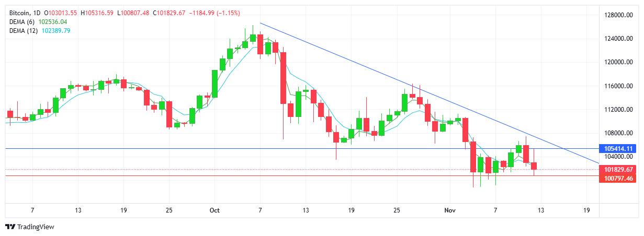Click the TradingView logo icon
This screenshot has width=644, height=236.
pyautogui.click(x=10, y=227)
